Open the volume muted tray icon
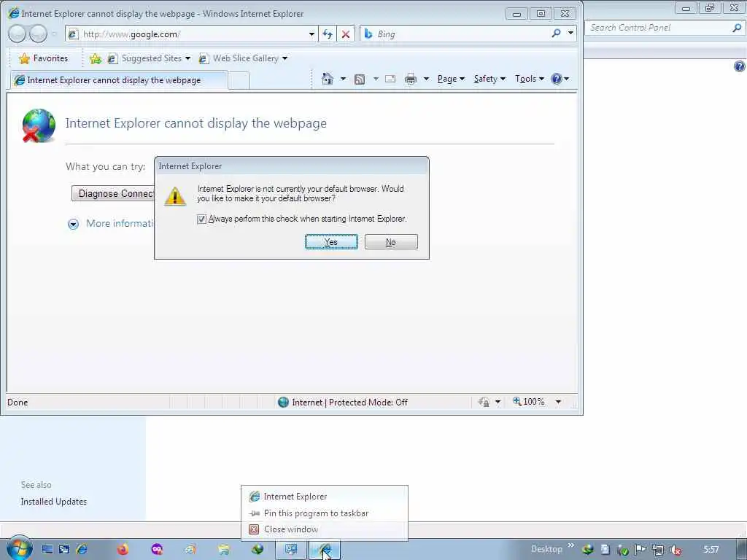Screen dimensions: 747x560 [x=675, y=550]
